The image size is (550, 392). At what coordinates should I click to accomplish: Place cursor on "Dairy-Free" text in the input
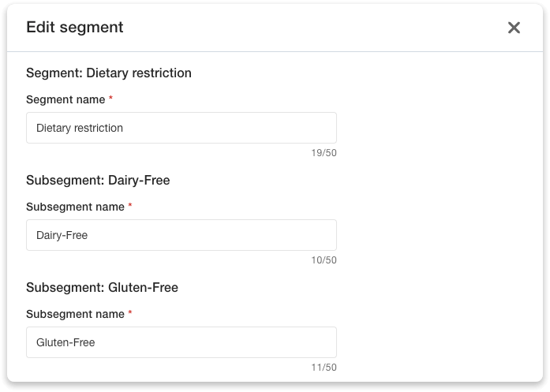(62, 235)
